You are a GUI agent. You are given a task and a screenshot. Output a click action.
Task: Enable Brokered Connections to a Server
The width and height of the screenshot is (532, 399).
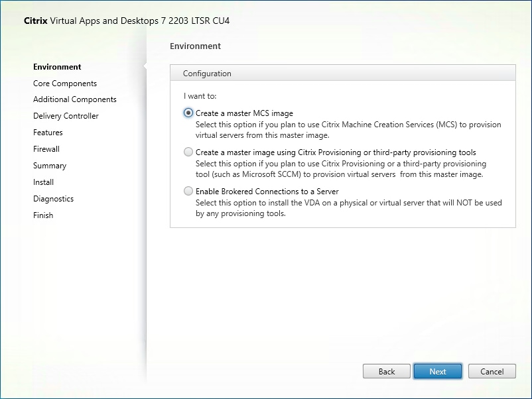click(188, 191)
